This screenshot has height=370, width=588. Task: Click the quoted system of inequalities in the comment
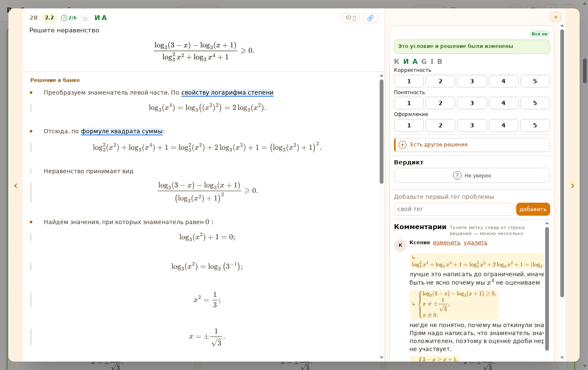coord(454,304)
